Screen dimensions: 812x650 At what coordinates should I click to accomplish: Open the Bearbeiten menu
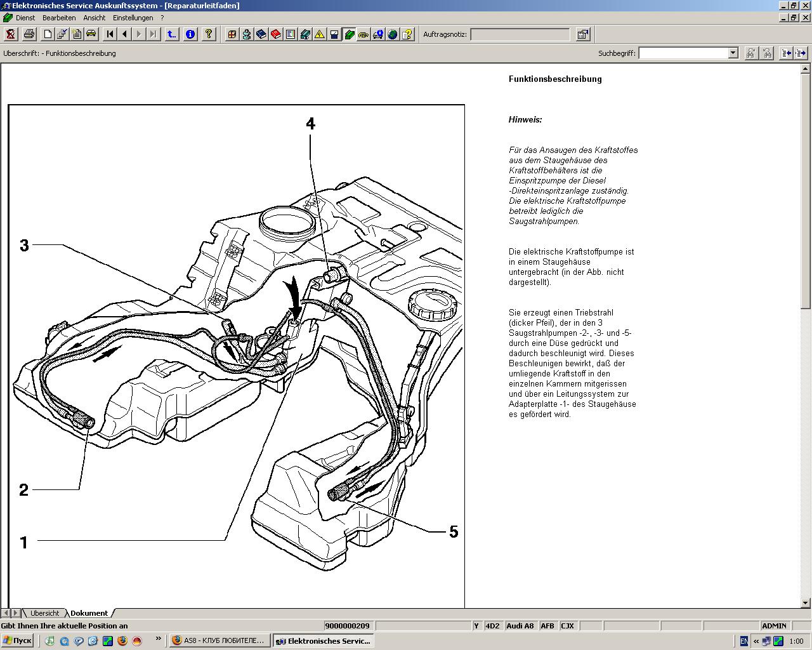59,18
